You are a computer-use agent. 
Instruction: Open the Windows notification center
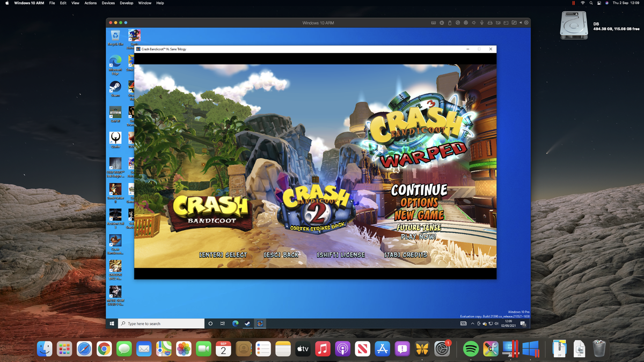(523, 324)
